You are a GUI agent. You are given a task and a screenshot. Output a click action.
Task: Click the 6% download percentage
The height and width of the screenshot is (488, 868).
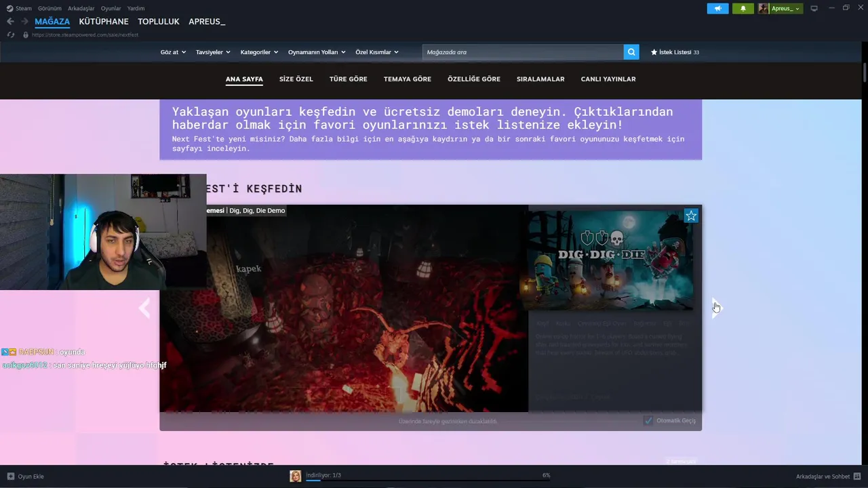547,475
